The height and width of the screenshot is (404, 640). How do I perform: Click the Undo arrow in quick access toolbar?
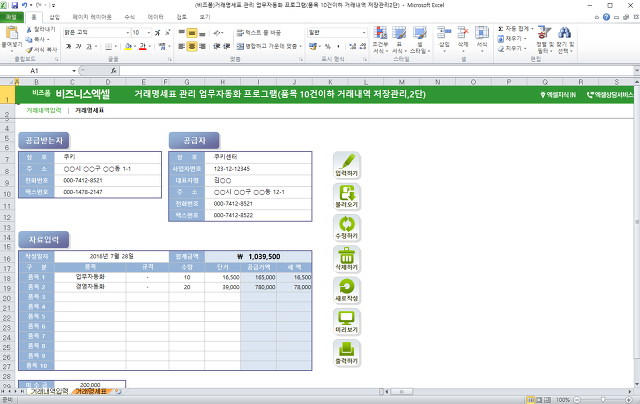(24, 5)
